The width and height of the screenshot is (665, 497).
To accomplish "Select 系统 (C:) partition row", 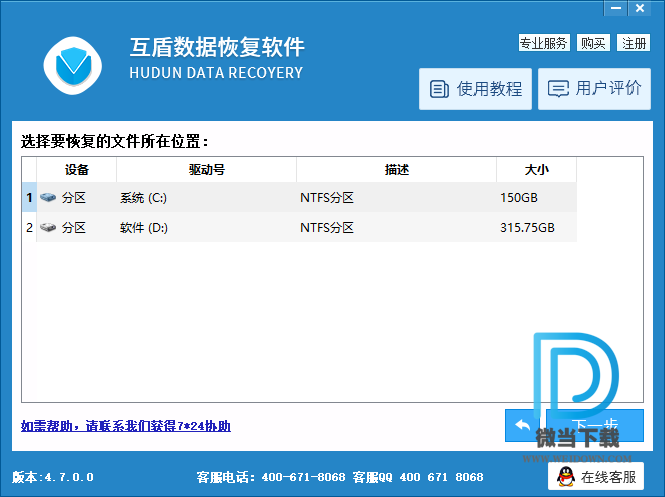I will 299,197.
